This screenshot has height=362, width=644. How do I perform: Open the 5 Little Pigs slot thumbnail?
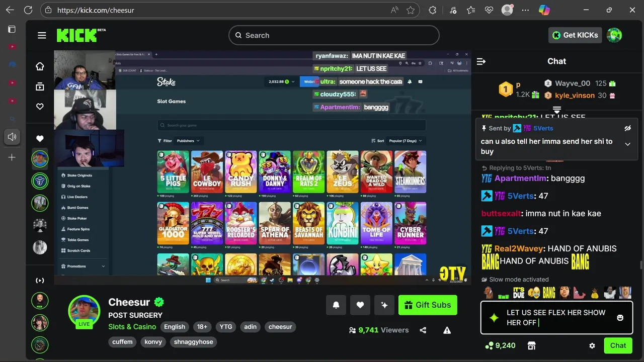tap(173, 172)
